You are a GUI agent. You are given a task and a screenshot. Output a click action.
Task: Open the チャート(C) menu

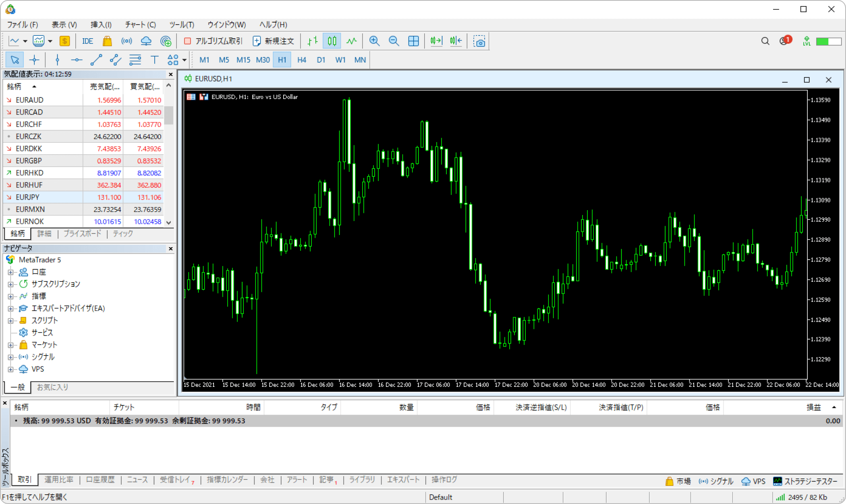point(140,25)
